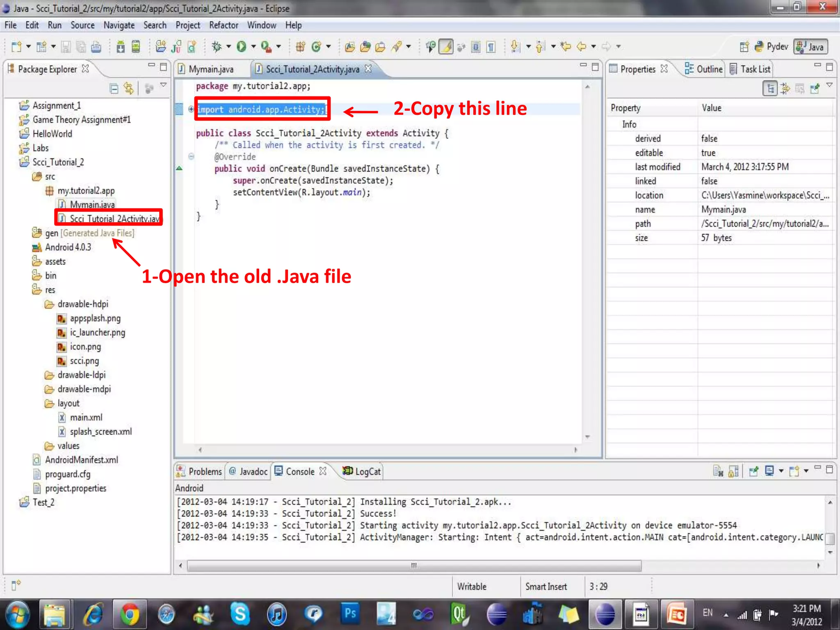Click the console horizontal scrollbar thumb
Viewport: 840px width, 630px height.
pos(414,566)
